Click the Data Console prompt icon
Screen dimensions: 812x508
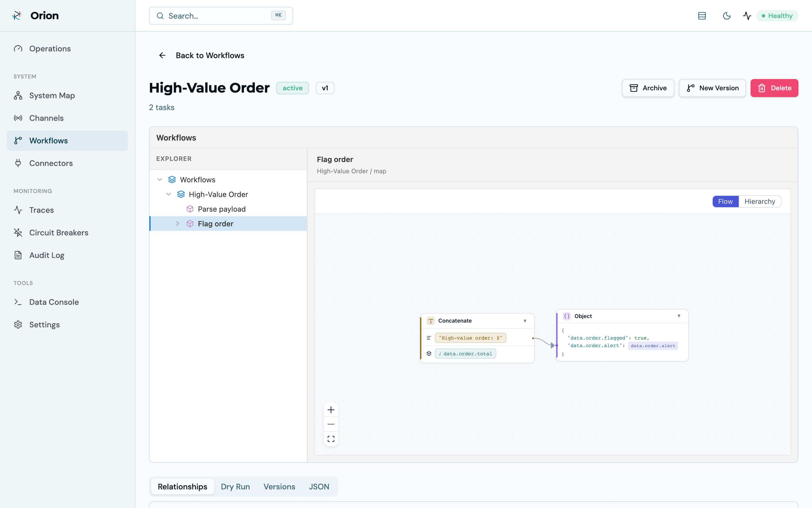18,302
